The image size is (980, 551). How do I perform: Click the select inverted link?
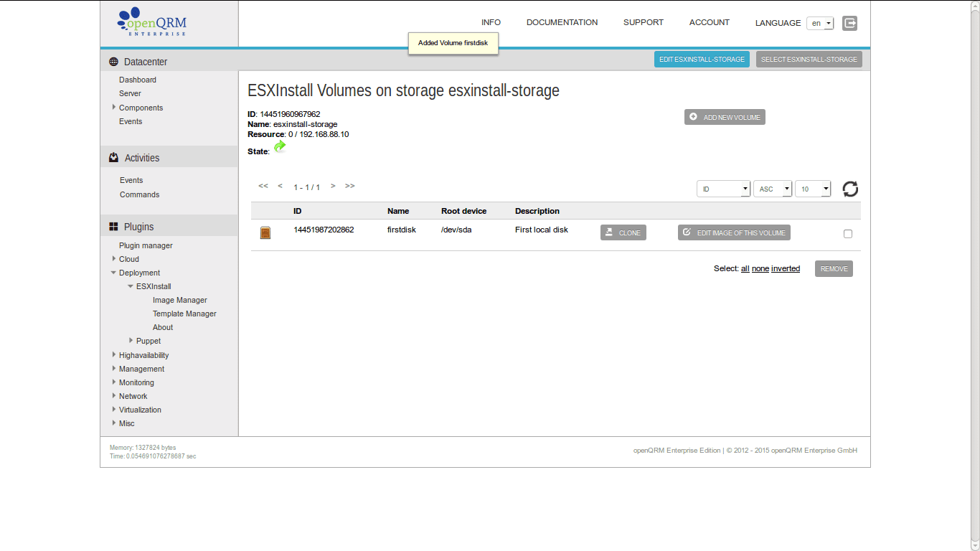786,268
